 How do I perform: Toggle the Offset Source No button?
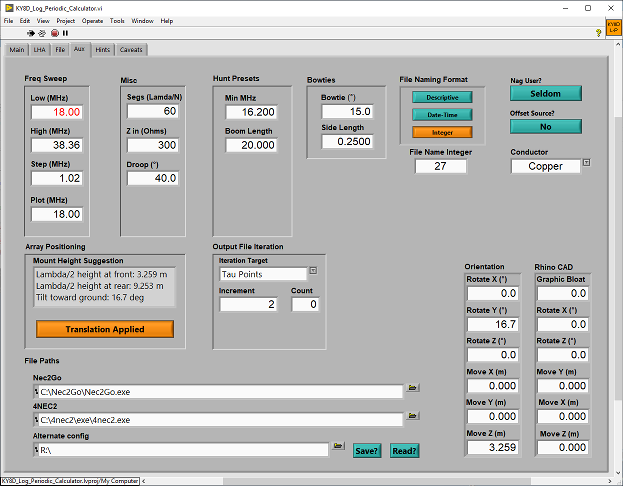[546, 127]
